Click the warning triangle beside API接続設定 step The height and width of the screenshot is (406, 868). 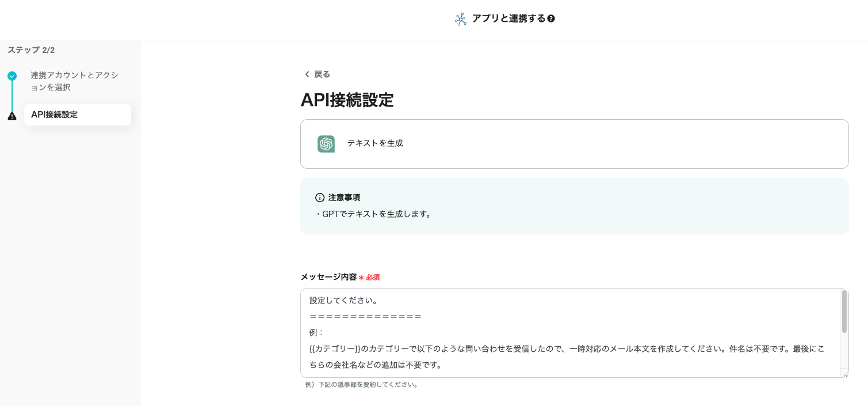[12, 116]
